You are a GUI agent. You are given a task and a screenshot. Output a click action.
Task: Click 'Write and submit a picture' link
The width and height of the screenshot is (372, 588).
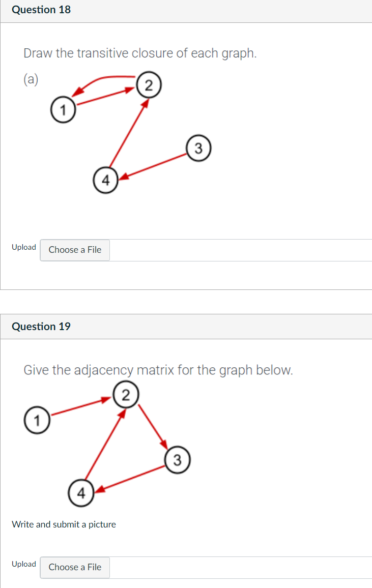[64, 524]
